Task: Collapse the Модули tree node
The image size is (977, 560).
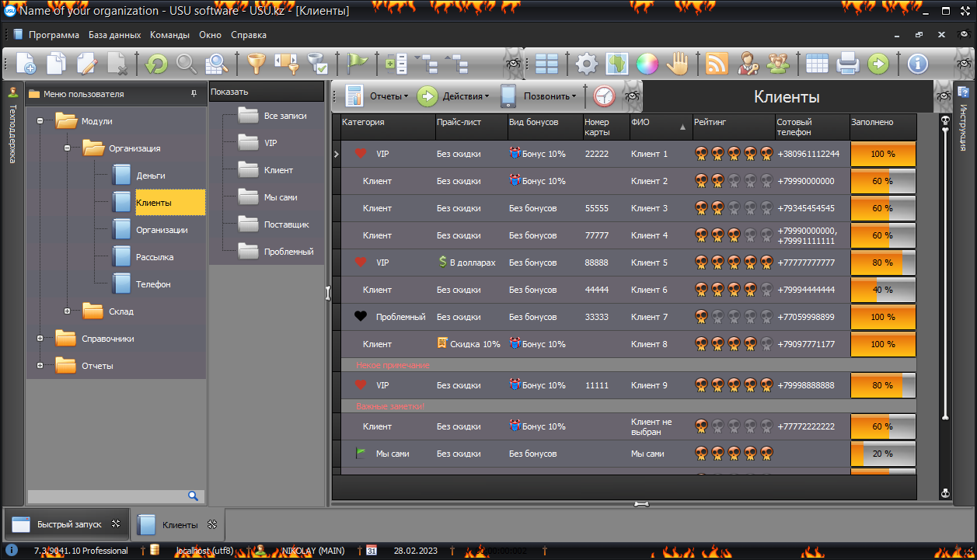Action: point(40,121)
